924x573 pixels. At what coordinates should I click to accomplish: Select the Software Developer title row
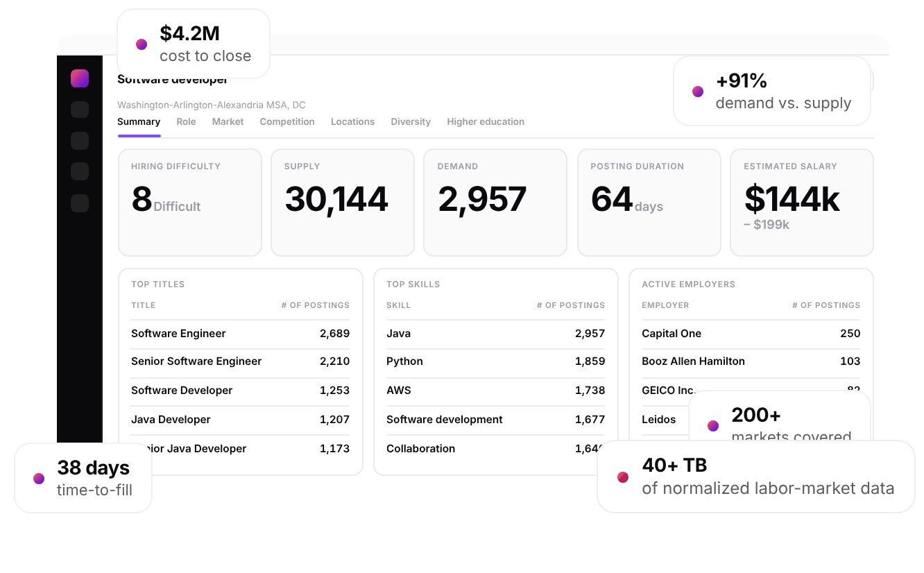click(x=240, y=391)
